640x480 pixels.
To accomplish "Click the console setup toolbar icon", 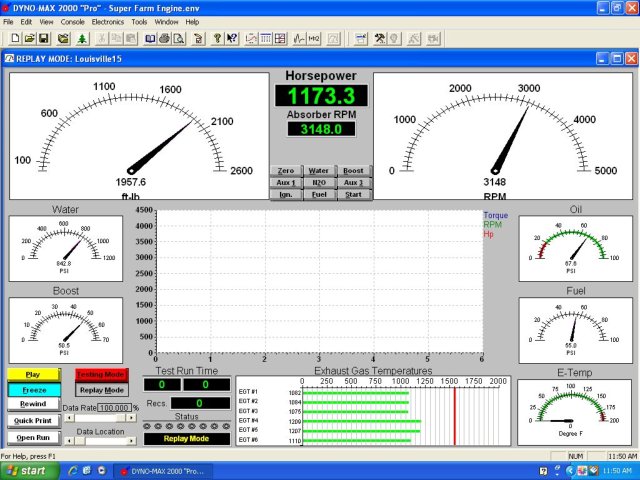I will tap(361, 38).
